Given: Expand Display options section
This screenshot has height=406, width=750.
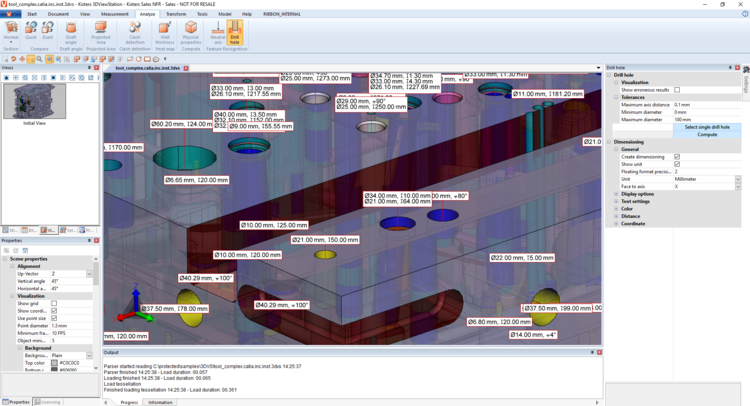Looking at the screenshot, I should [x=616, y=194].
